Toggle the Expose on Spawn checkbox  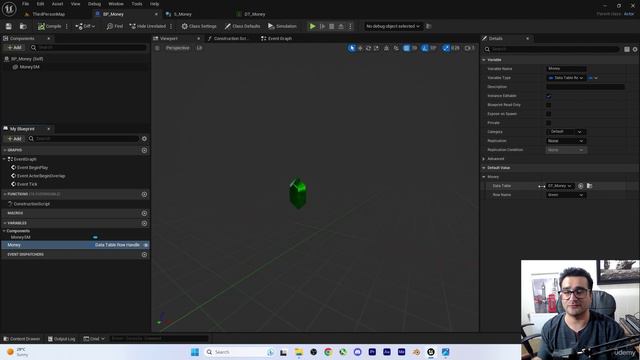tap(549, 114)
